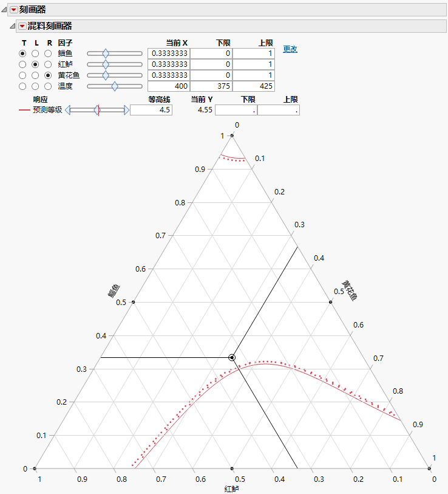Edit 温度 upper limit 425 field
This screenshot has width=448, height=494.
click(x=254, y=86)
